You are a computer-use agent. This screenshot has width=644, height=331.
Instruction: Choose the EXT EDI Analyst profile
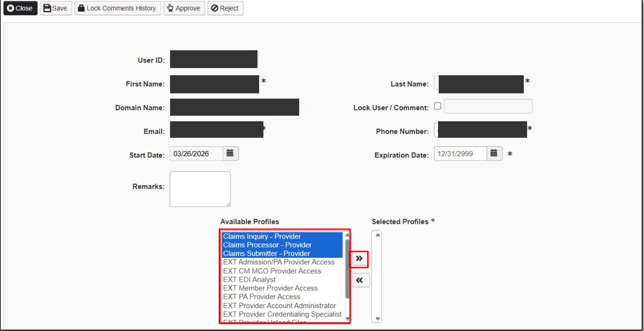pos(282,280)
